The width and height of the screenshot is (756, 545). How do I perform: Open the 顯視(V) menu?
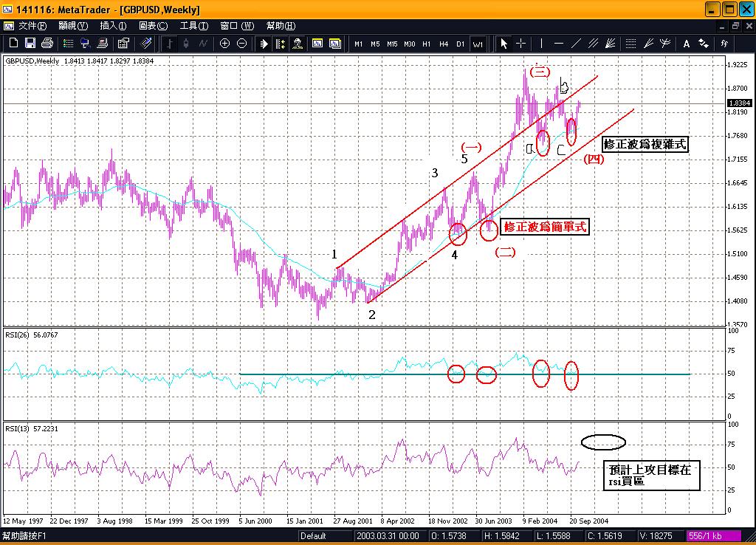pos(73,26)
